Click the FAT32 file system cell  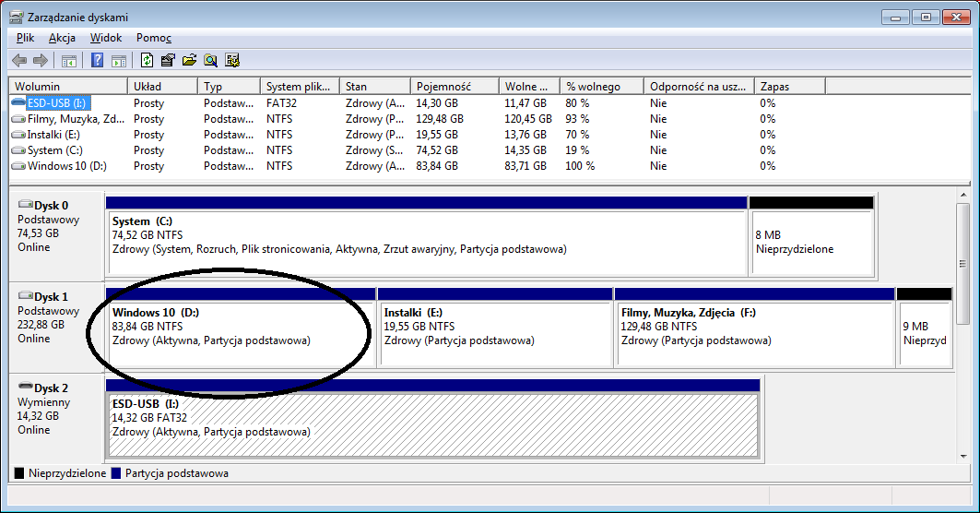click(281, 103)
